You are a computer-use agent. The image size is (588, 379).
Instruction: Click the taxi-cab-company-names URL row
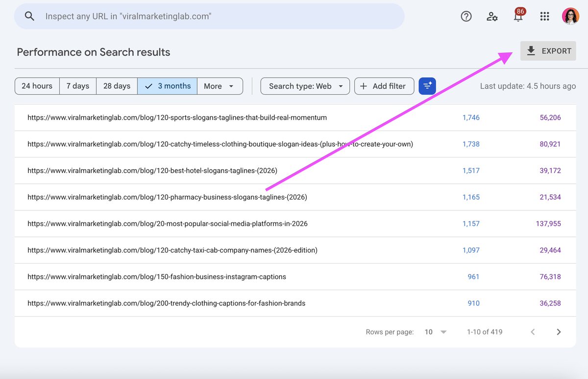tap(295, 250)
